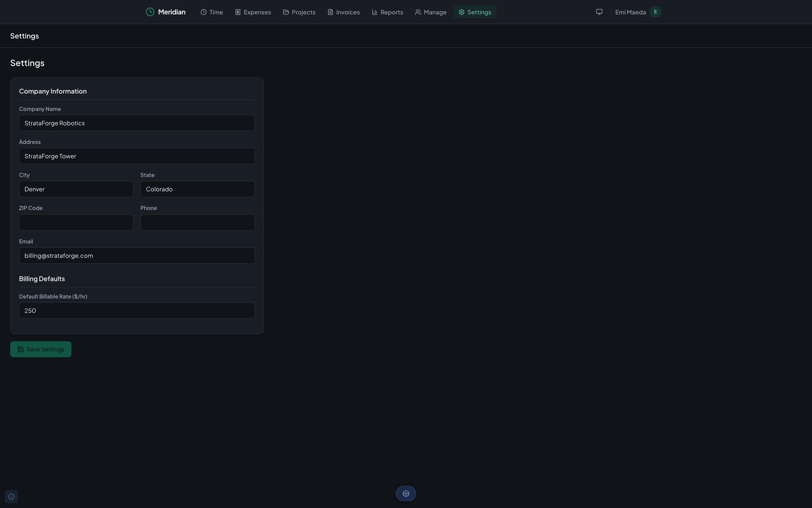Click the Meridian clock logo icon

[x=150, y=12]
